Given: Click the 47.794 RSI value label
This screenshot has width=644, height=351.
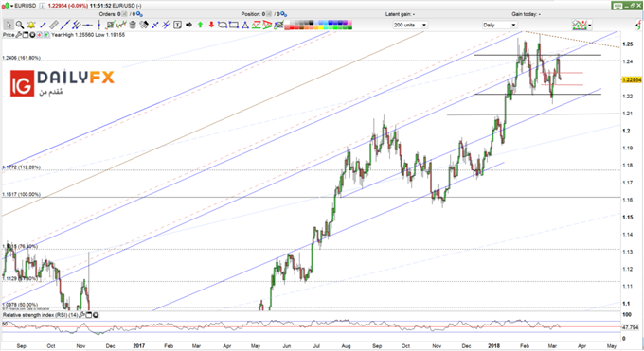Looking at the screenshot, I should 631,327.
